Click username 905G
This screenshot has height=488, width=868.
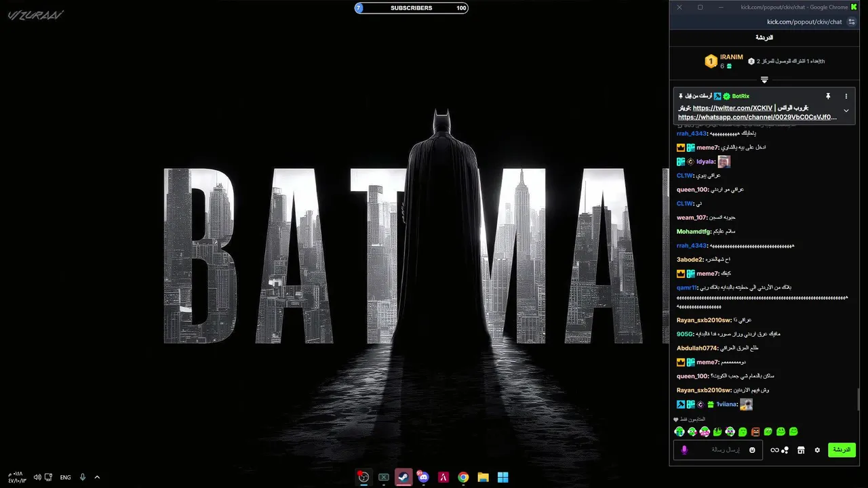pos(685,334)
